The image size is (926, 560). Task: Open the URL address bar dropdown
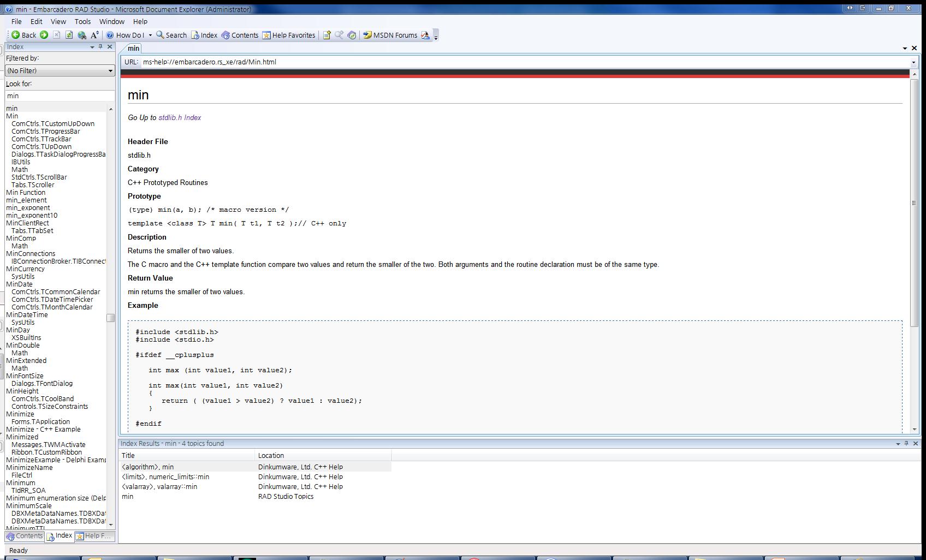click(913, 62)
